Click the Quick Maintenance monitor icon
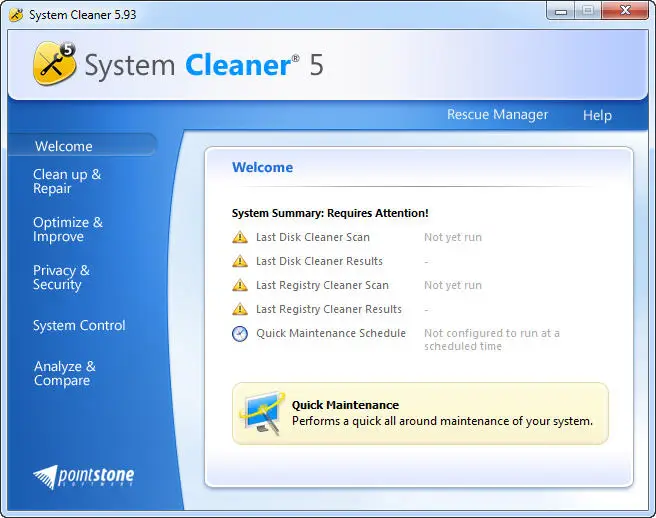The image size is (656, 518). 263,413
